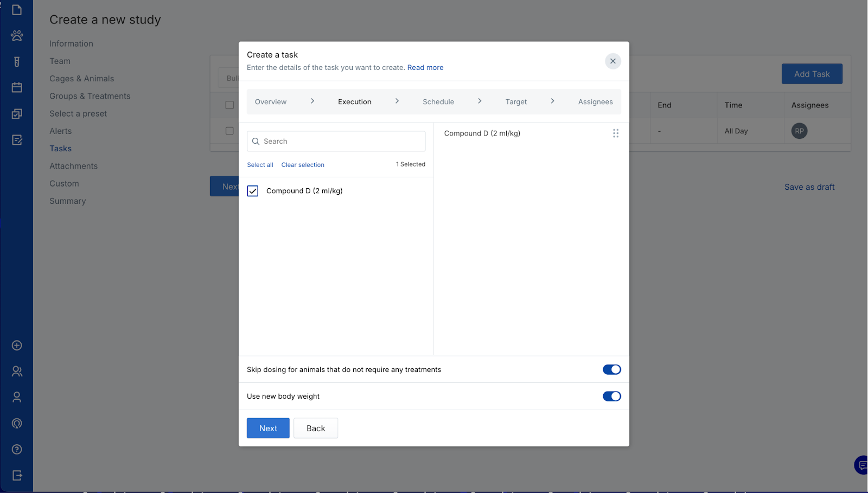The height and width of the screenshot is (493, 868).
Task: Click the Next button in dialog
Action: (x=268, y=428)
